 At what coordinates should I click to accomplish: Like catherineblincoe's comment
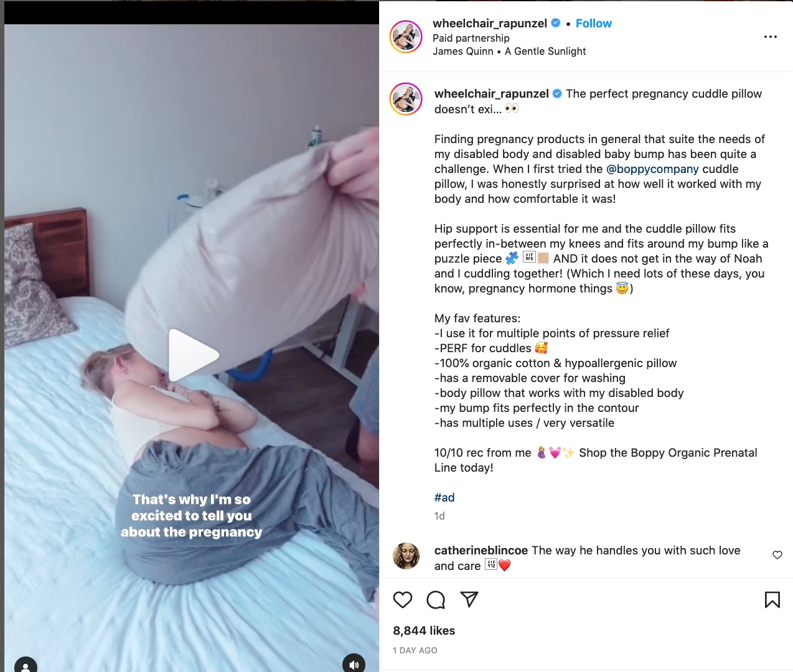click(x=777, y=555)
